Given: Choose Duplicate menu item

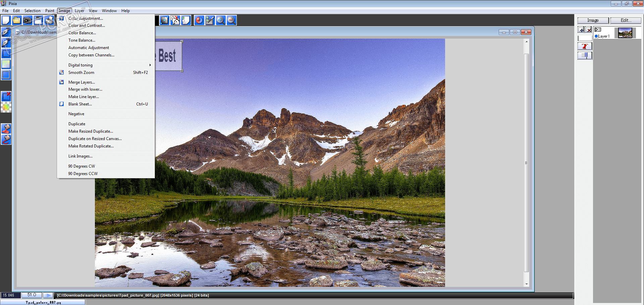Looking at the screenshot, I should (106, 124).
